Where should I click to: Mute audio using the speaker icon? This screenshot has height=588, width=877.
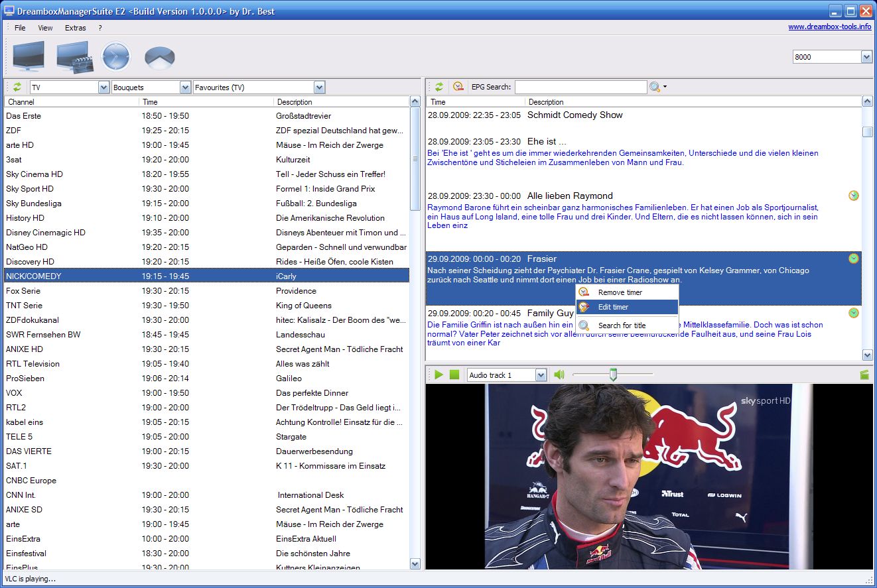point(559,375)
